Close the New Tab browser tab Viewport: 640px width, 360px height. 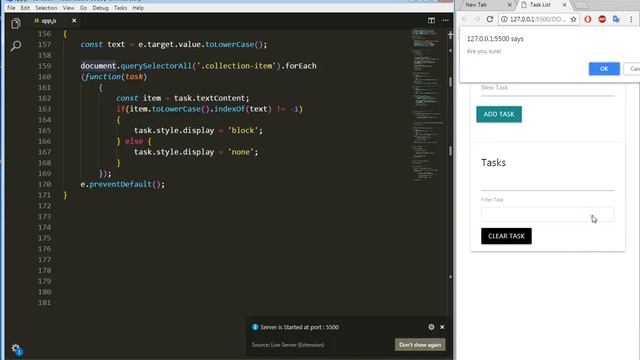pos(509,5)
